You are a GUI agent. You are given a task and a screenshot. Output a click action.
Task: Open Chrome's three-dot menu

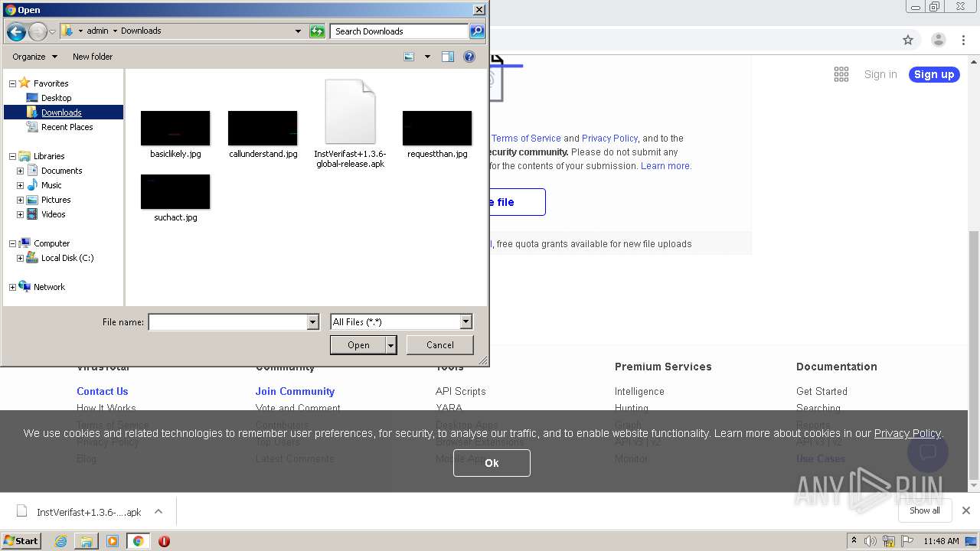tap(964, 40)
